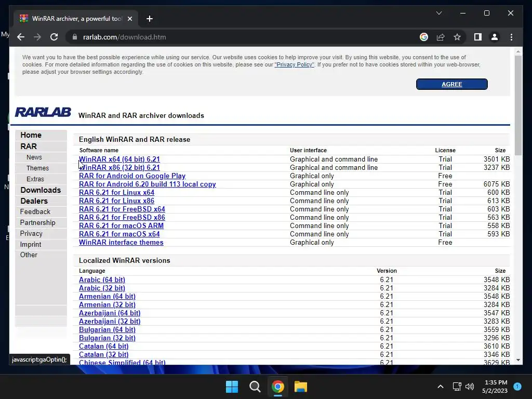Open the volume speaker tray icon
Viewport: 532px width, 399px height.
(x=470, y=387)
